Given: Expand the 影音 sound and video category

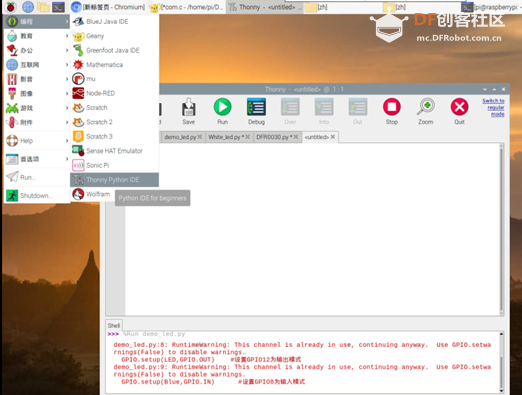Looking at the screenshot, I should (37, 79).
